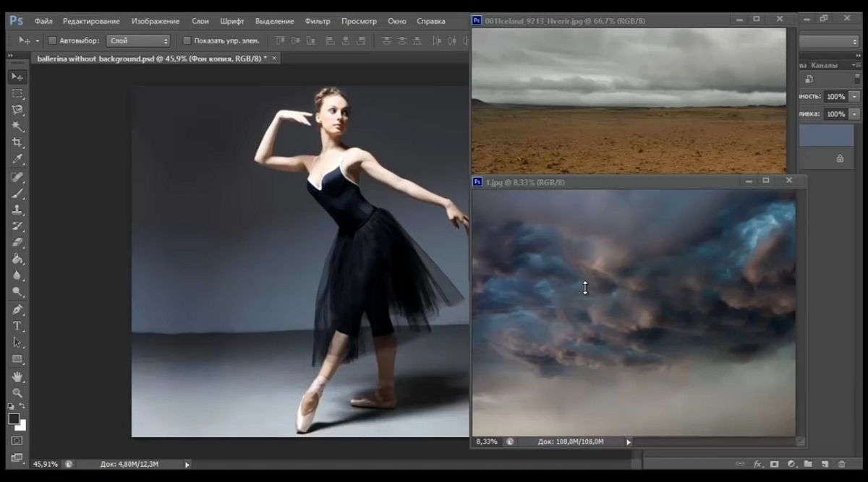868x482 pixels.
Task: Click the add layer style fx icon
Action: click(x=758, y=464)
